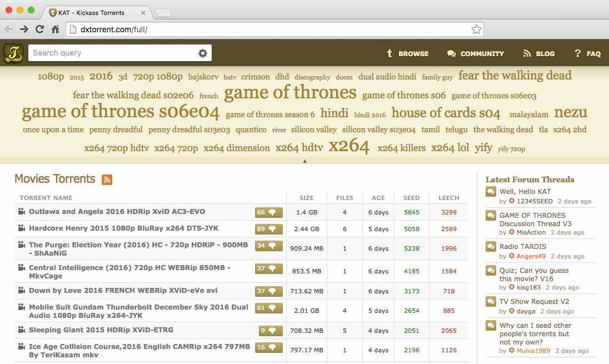Close the KAT browser tab

coord(143,13)
